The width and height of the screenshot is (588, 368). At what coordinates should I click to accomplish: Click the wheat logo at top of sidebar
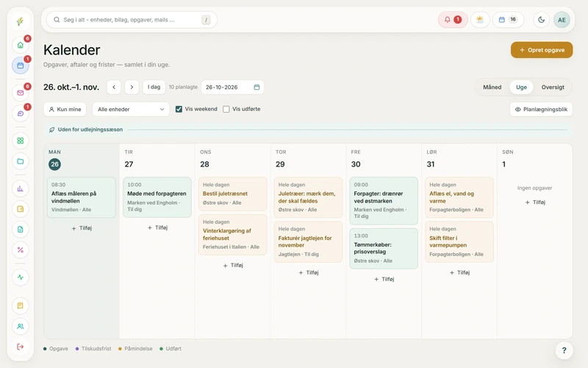[21, 21]
